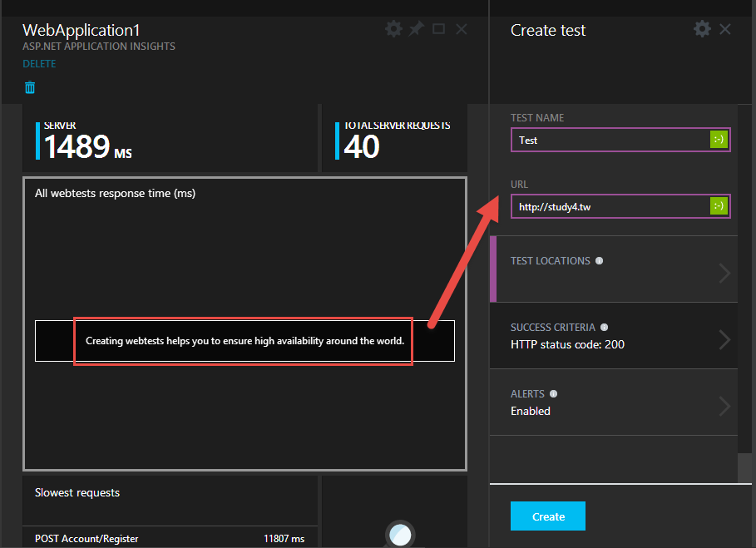The image size is (756, 548).
Task: Select the POST Account/Register request row
Action: pyautogui.click(x=170, y=538)
